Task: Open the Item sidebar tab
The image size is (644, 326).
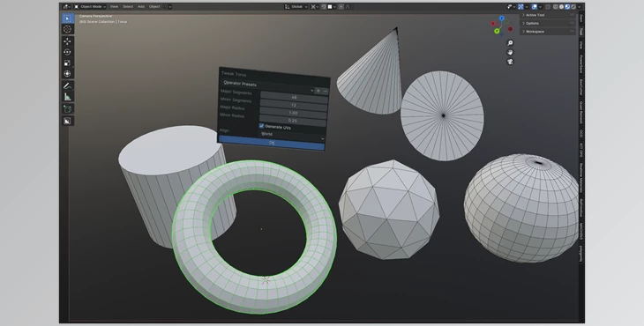Action: (x=580, y=19)
